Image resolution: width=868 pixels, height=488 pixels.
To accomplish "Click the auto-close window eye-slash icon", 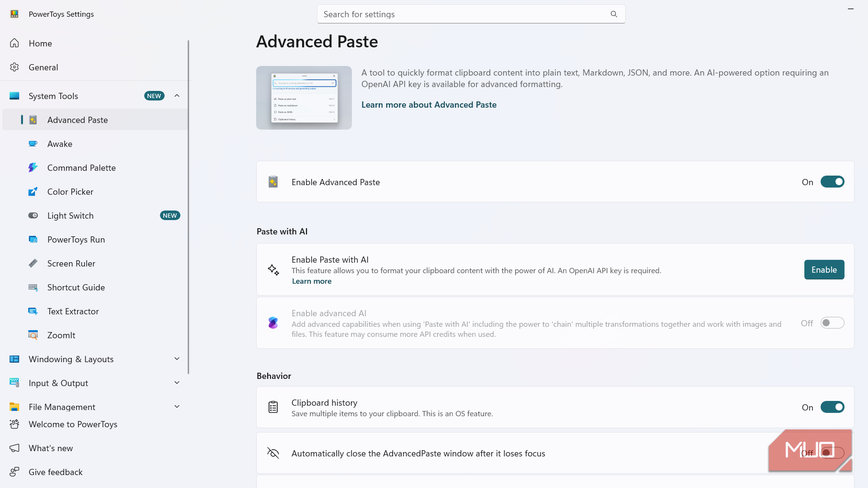I will pyautogui.click(x=273, y=453).
